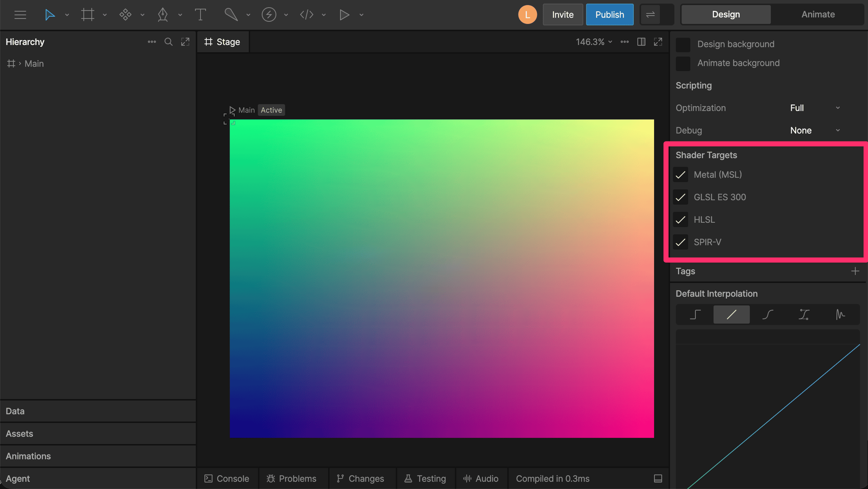Select the Pen tool
868x489 pixels.
coord(163,15)
